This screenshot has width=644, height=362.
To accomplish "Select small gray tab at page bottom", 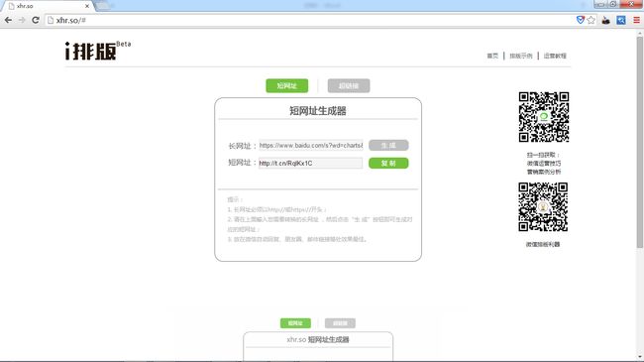I will tap(340, 323).
